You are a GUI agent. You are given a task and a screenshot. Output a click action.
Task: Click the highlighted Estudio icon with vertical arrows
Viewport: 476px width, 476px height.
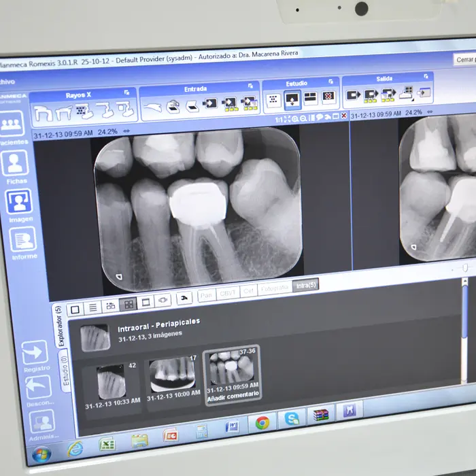(x=292, y=100)
